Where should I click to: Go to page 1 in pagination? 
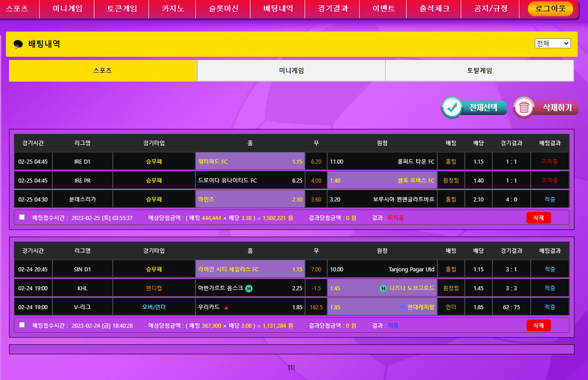tap(292, 367)
